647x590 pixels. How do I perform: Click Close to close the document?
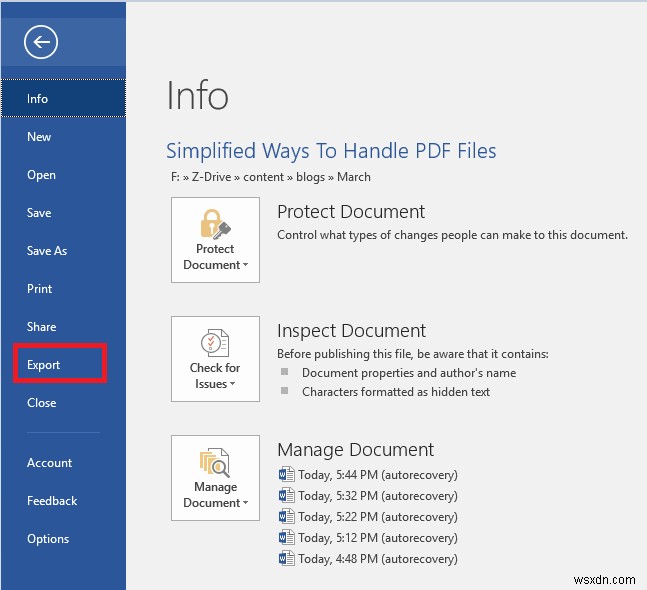(x=63, y=403)
